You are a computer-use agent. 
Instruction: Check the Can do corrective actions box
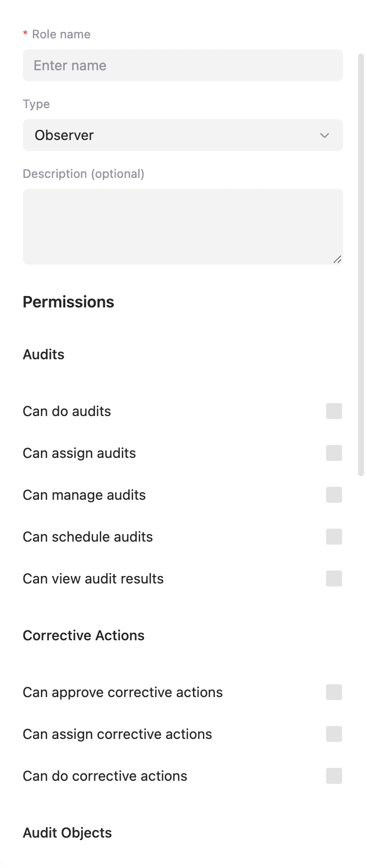pos(334,776)
